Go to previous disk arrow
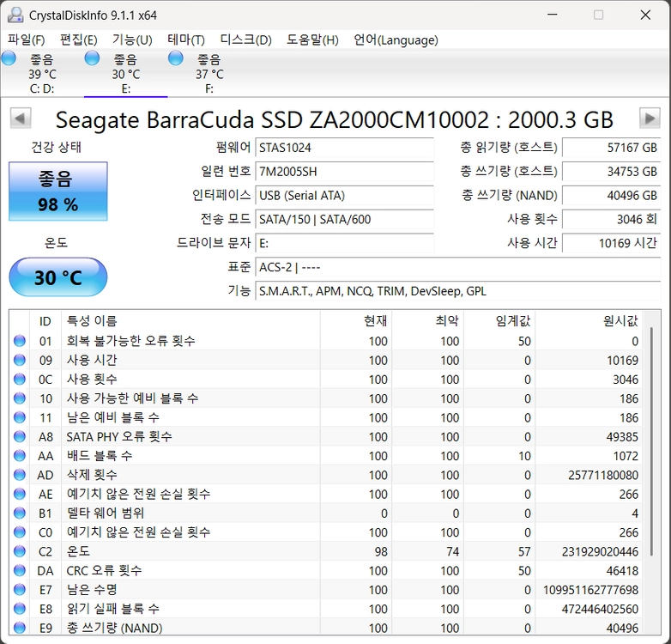The height and width of the screenshot is (644, 671). tap(20, 118)
